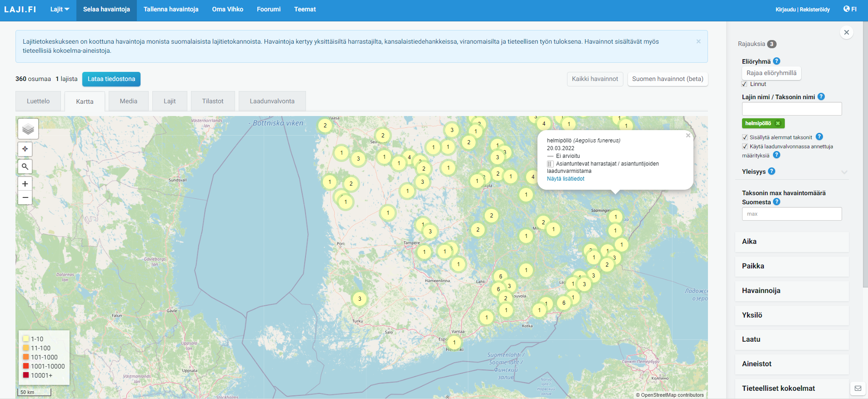Open help beside määrityksiä text
Screen dimensions: 868x399
coord(777,155)
